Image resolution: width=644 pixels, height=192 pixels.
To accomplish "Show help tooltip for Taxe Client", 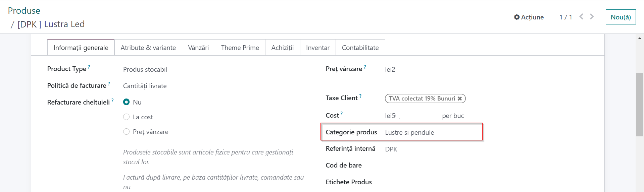I will click(360, 96).
